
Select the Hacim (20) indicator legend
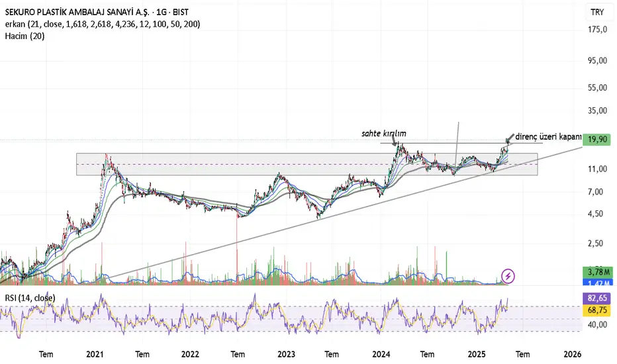click(x=24, y=36)
